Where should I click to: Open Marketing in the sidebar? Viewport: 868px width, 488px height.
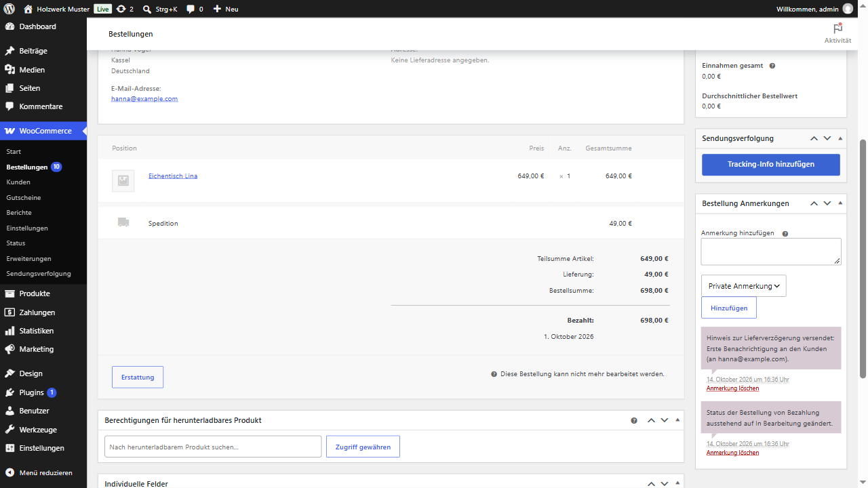tap(43, 349)
